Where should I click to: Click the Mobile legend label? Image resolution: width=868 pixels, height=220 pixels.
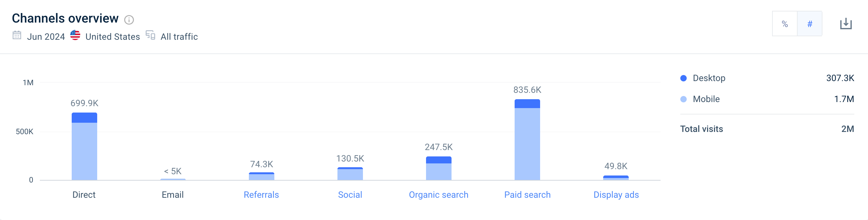pyautogui.click(x=706, y=99)
